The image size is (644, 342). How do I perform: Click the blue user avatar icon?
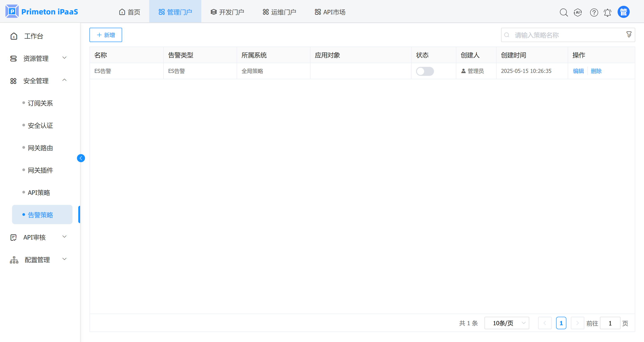(x=623, y=12)
